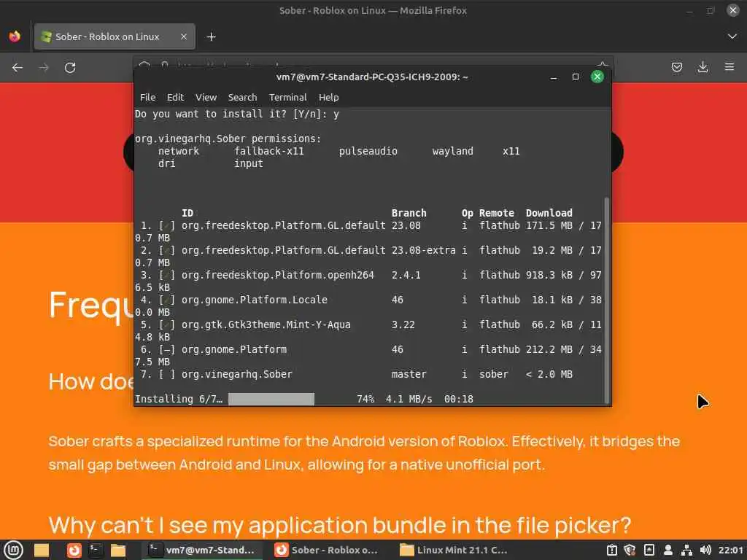Open the volume control tray icon

(705, 550)
